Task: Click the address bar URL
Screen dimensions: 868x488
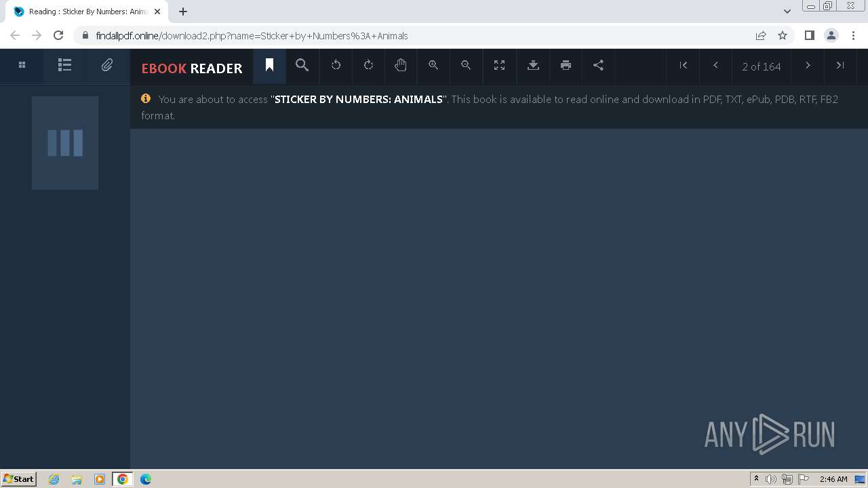Action: pos(252,36)
